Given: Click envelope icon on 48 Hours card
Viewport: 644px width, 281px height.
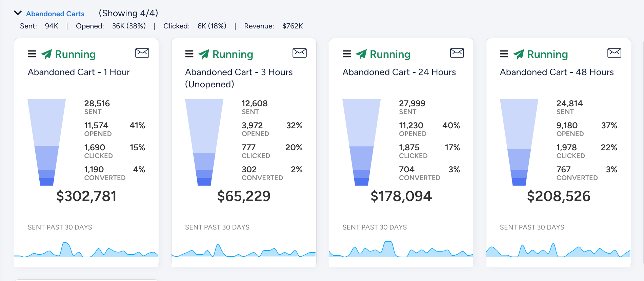Looking at the screenshot, I should point(614,53).
